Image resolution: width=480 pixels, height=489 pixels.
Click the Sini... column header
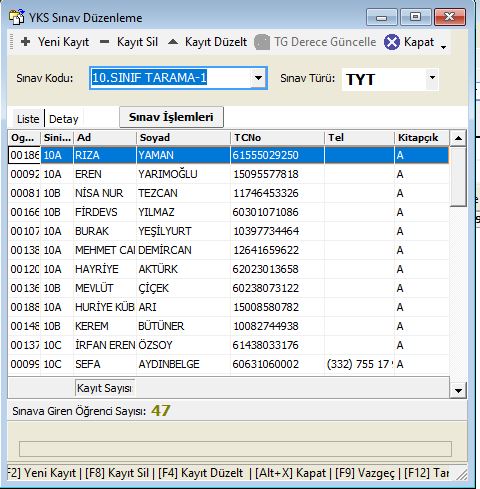pos(57,138)
